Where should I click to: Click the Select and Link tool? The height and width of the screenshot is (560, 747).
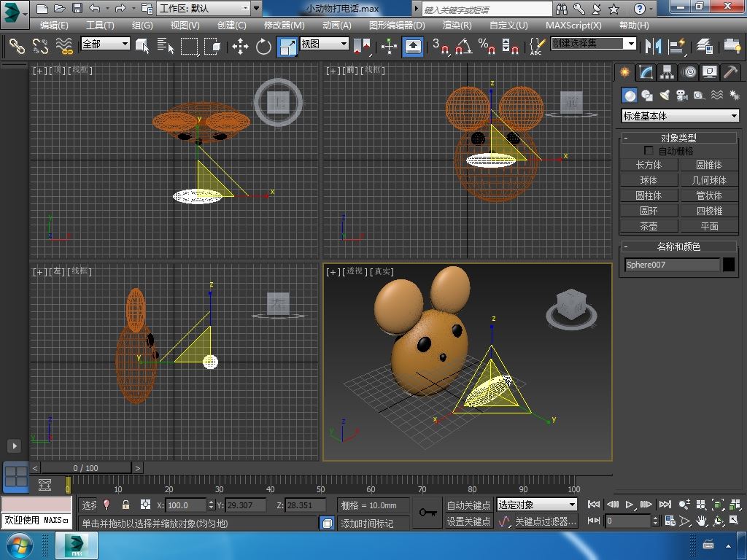point(17,46)
